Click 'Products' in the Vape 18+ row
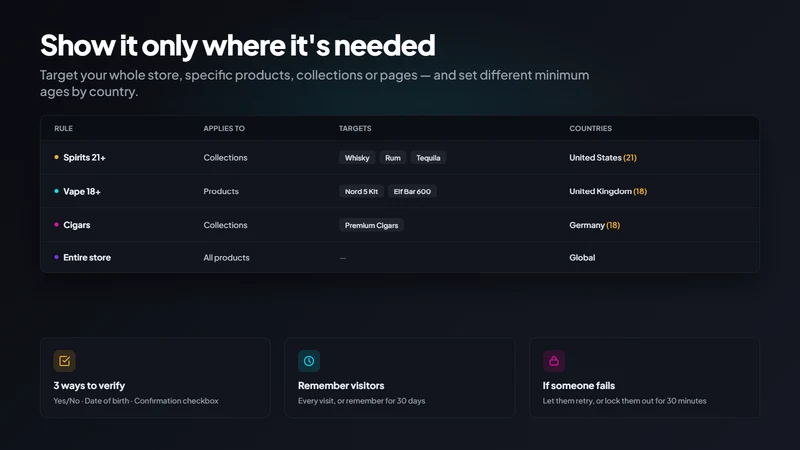The height and width of the screenshot is (450, 800). [221, 191]
